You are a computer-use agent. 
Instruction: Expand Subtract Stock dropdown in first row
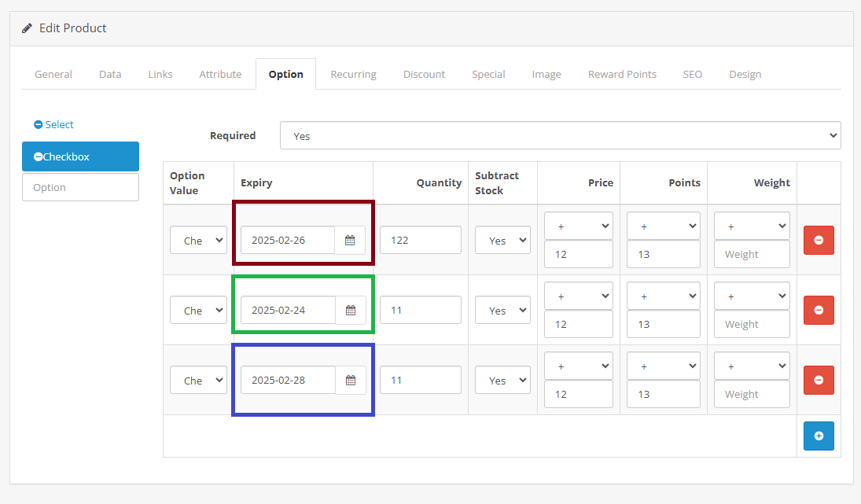[502, 241]
